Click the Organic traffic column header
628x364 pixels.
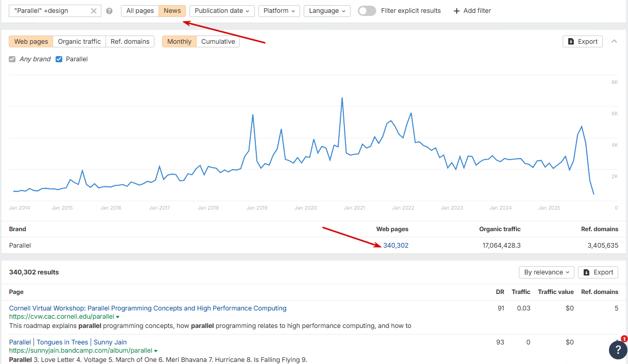pyautogui.click(x=500, y=229)
